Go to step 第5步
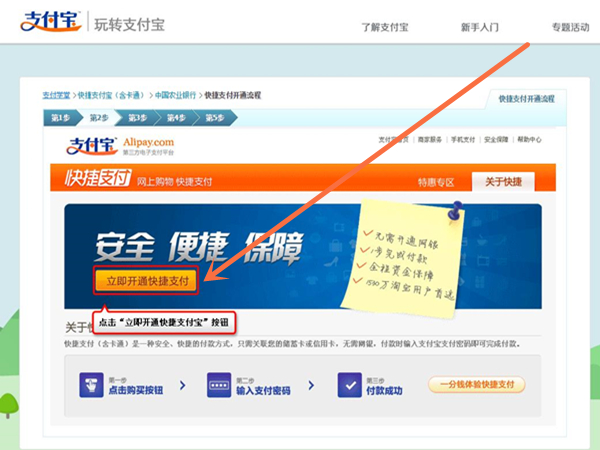Screen dimensions: 600x450 pyautogui.click(x=215, y=118)
